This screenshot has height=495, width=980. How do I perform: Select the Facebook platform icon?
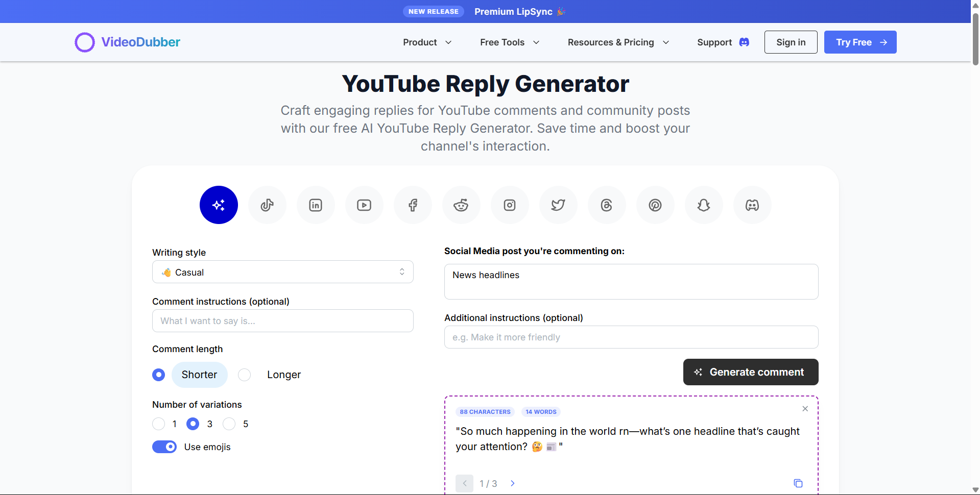pyautogui.click(x=413, y=205)
